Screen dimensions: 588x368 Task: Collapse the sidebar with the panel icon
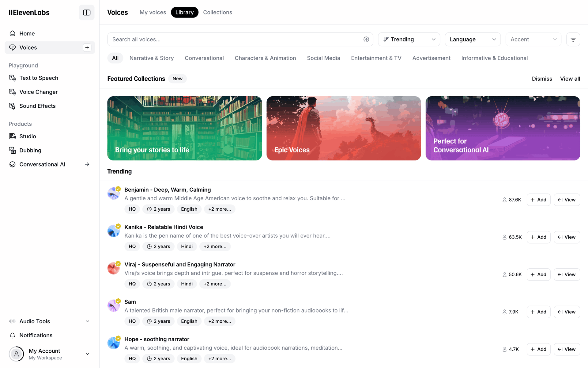click(x=87, y=13)
